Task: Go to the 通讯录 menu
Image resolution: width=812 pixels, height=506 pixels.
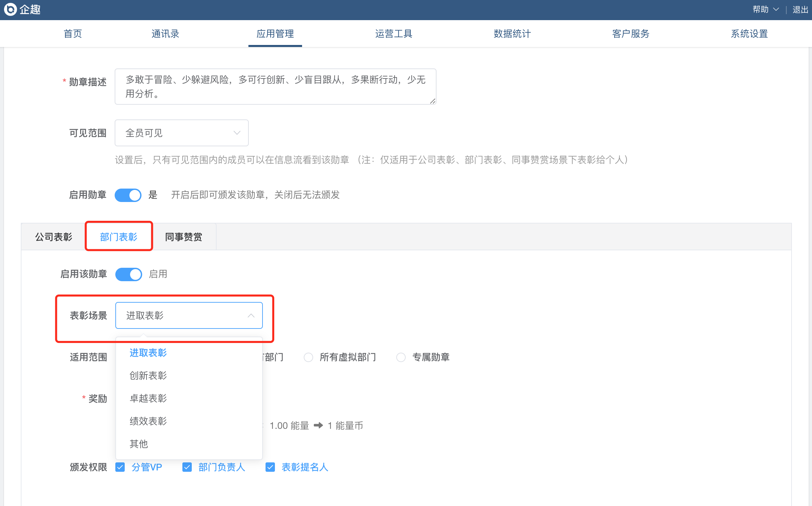Action: 165,34
